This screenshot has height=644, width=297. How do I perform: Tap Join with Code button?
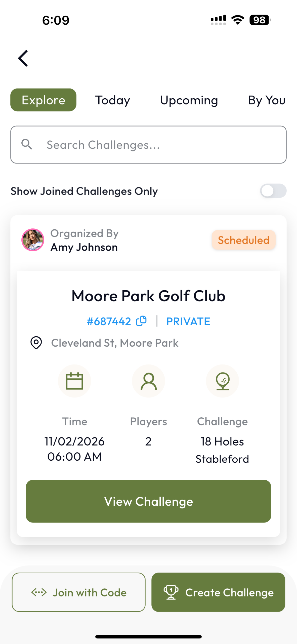(x=79, y=592)
